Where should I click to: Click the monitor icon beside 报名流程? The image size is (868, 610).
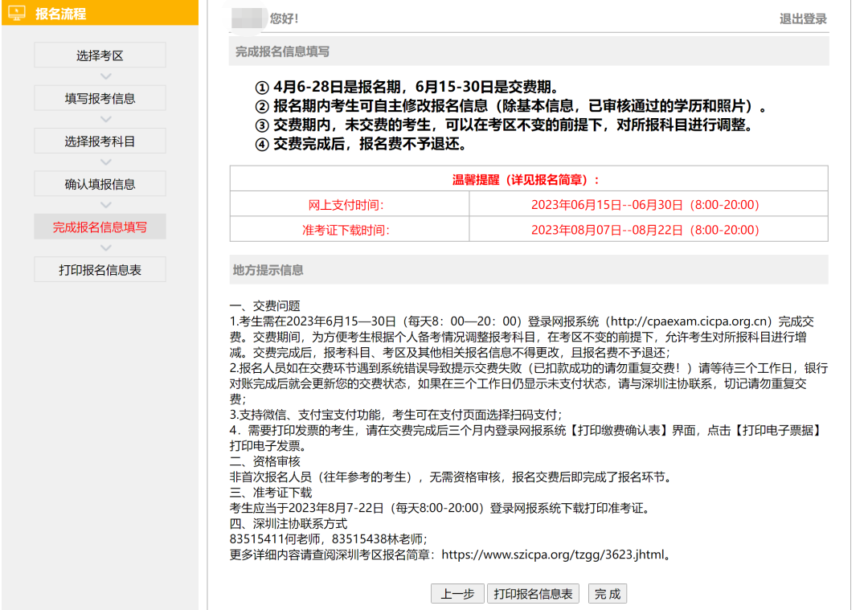(17, 14)
